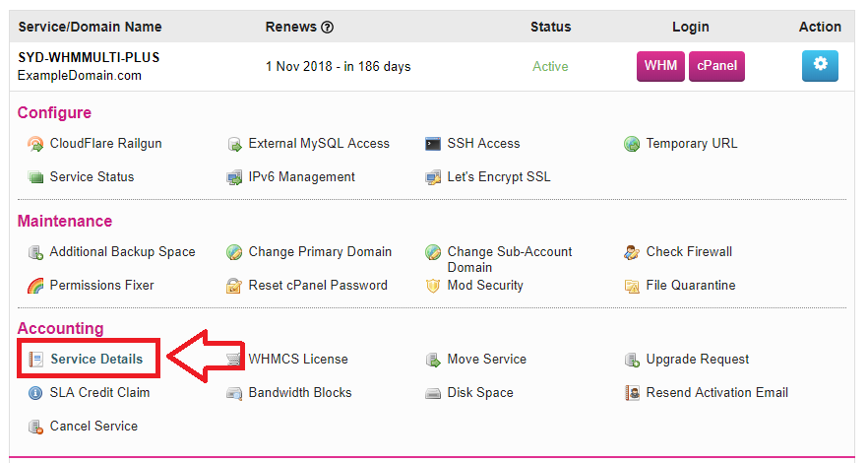
Task: Click the CloudFlare Railgun icon
Action: pyautogui.click(x=35, y=144)
